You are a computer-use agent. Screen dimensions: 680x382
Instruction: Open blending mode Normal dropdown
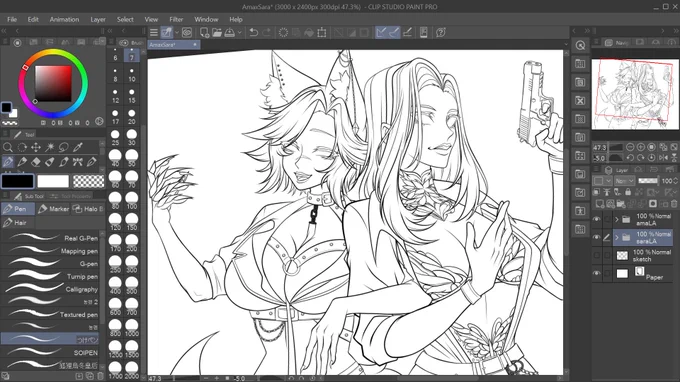pos(625,181)
